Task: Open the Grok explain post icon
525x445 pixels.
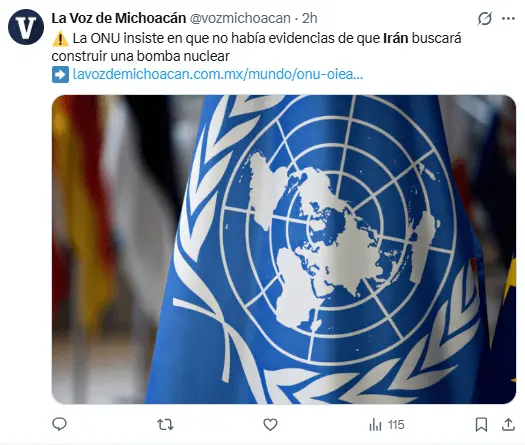Action: pyautogui.click(x=485, y=18)
